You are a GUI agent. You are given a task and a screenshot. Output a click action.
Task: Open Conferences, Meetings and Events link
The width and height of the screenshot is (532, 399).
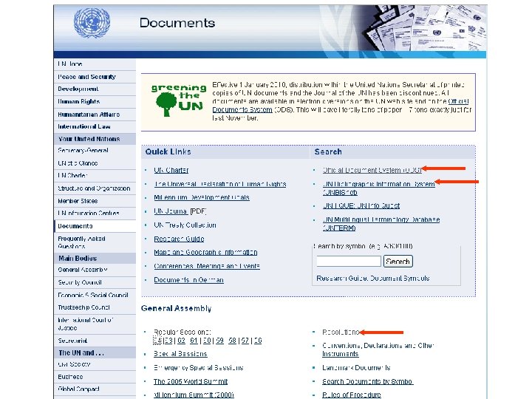coord(207,266)
